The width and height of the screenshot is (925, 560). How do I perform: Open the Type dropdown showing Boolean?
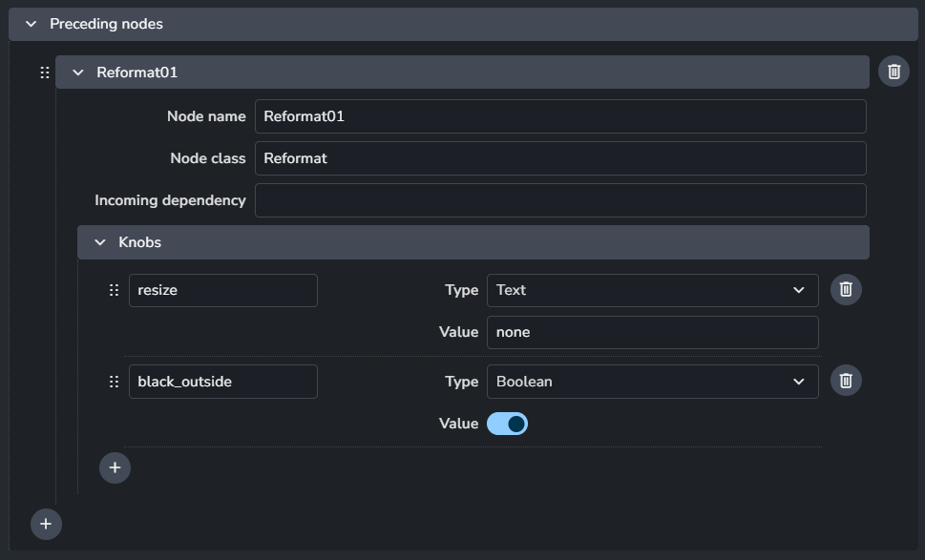coord(652,382)
